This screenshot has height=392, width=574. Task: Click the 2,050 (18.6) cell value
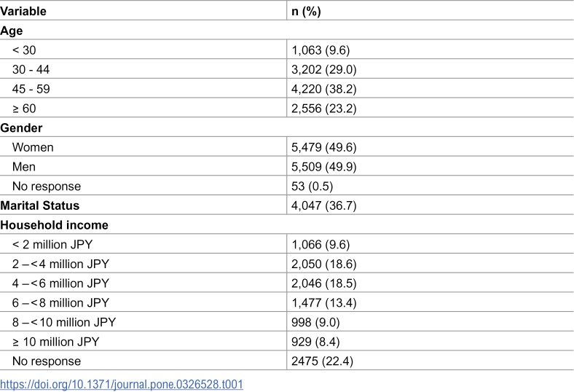(x=324, y=264)
